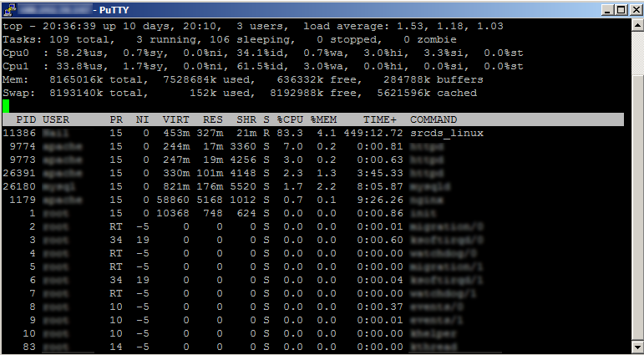Click the 3:45.33 time value
Image resolution: width=644 pixels, height=355 pixels.
(380, 174)
